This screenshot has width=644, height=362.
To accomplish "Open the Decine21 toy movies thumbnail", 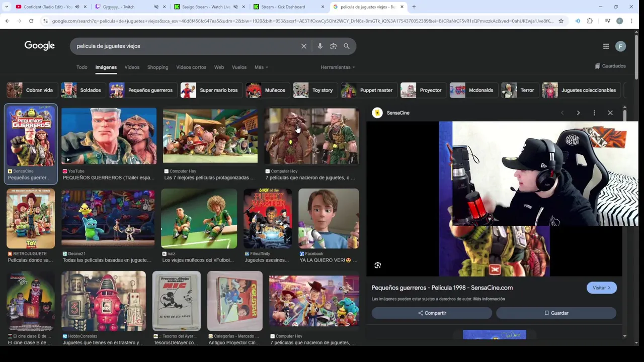I will pos(108,218).
